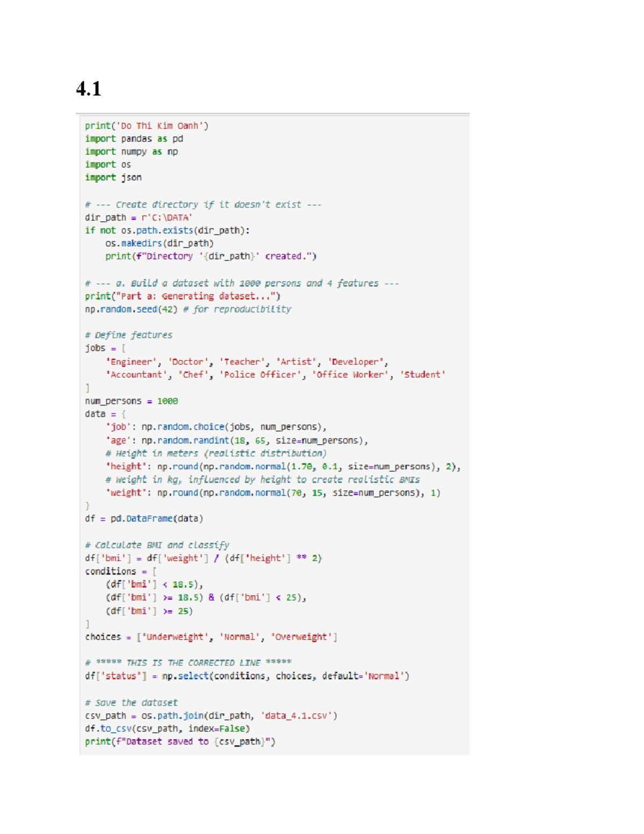Click the df['status'] = np.select line
Image resolution: width=644 pixels, height=834 pixels.
(x=247, y=676)
